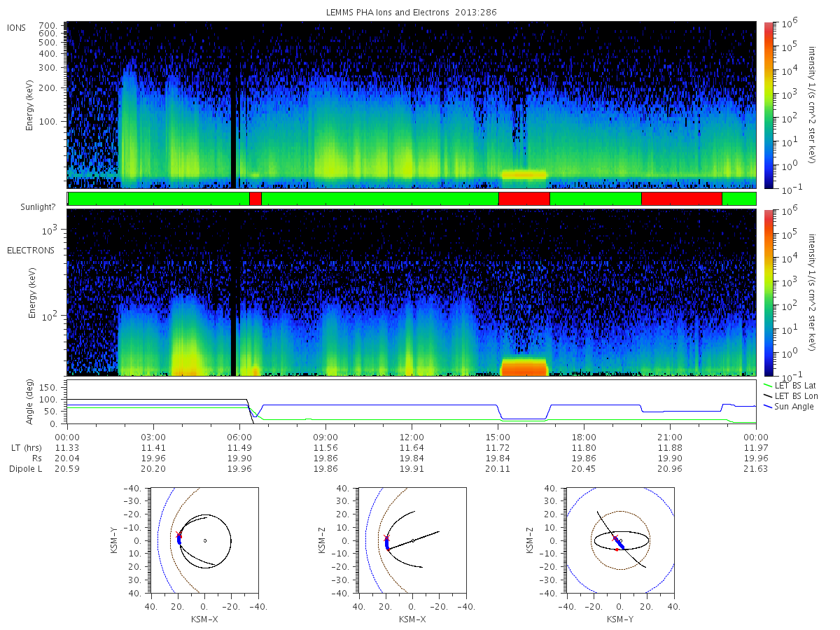This screenshot has height=630, width=840.
Task: Open the KSM-X versus KSM-Y orbit plot
Action: pos(204,540)
